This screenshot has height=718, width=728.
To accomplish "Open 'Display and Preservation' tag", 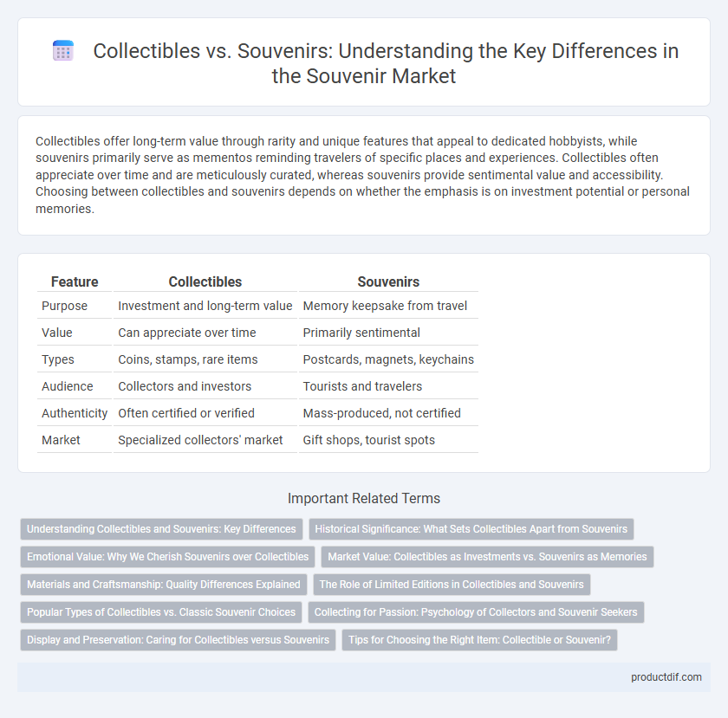I will [178, 640].
